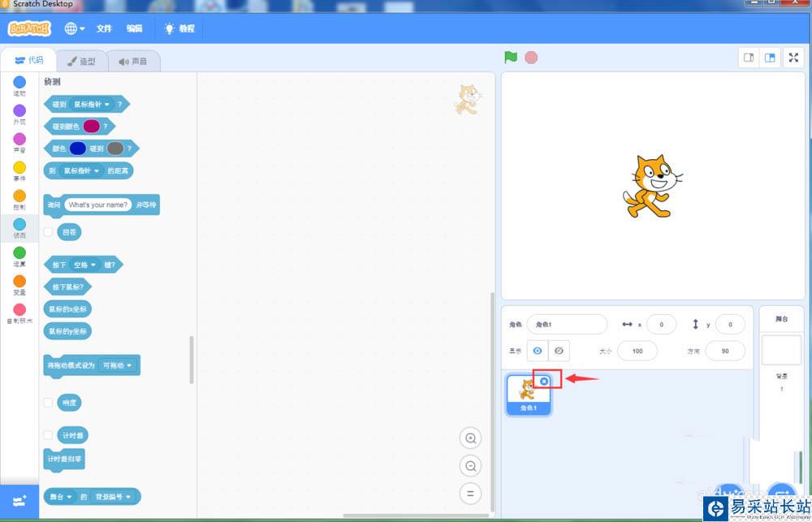The image size is (812, 522).
Task: Click the sprite name field showing 角色1
Action: (567, 324)
